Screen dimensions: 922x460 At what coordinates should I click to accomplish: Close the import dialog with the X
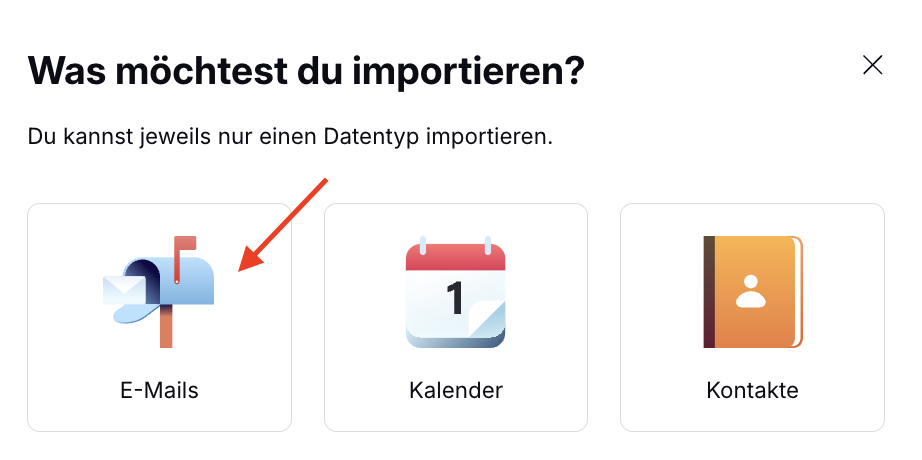(872, 66)
